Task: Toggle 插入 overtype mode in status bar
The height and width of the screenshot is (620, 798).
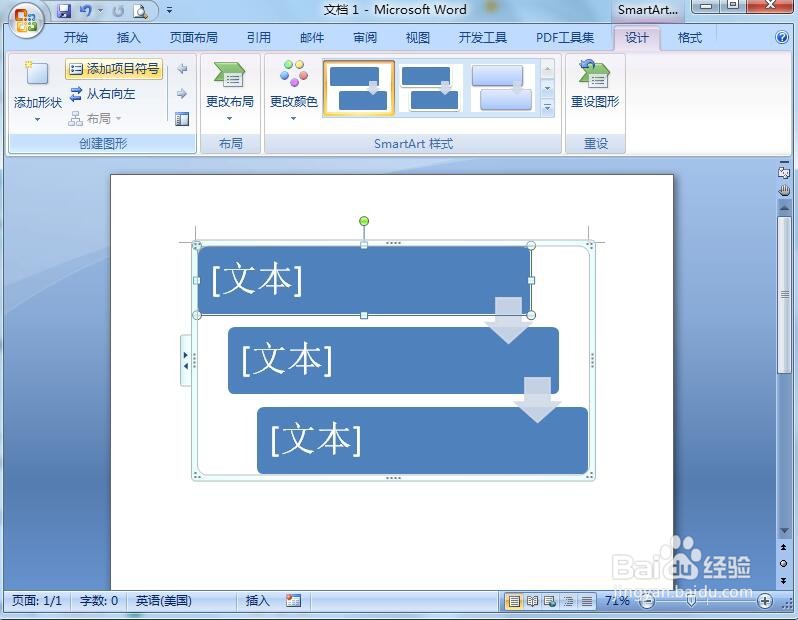Action: tap(258, 601)
